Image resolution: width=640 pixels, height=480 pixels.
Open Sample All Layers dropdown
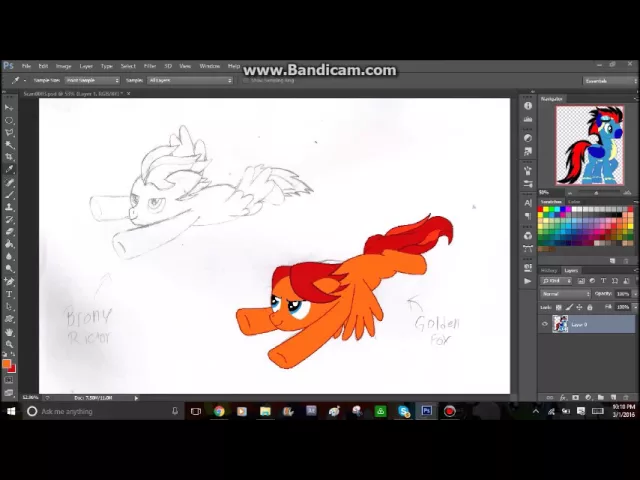pyautogui.click(x=190, y=80)
